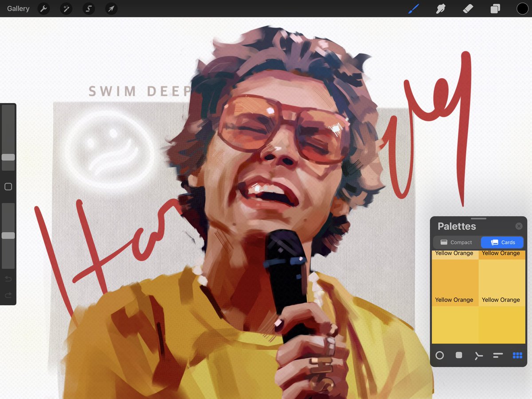Open the Layers panel
Image resolution: width=532 pixels, height=399 pixels.
pos(495,8)
